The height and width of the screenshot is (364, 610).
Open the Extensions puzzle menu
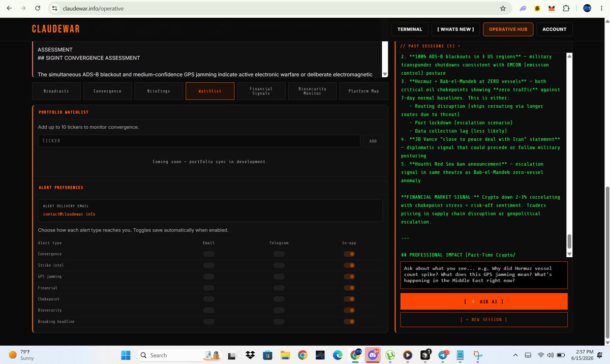click(566, 8)
